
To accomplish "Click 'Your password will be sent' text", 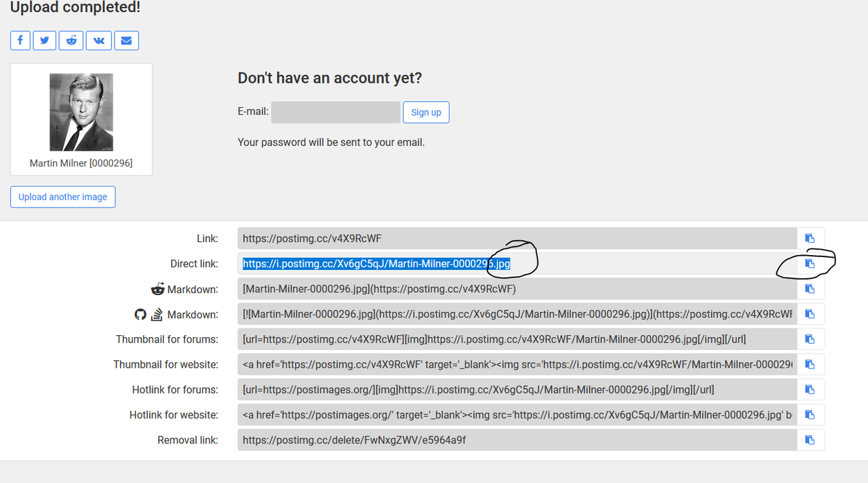I will pyautogui.click(x=331, y=142).
